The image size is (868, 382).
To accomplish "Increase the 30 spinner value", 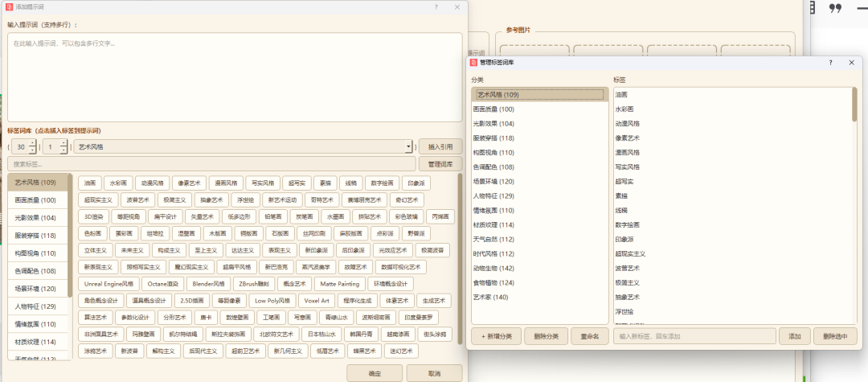I will pos(33,143).
